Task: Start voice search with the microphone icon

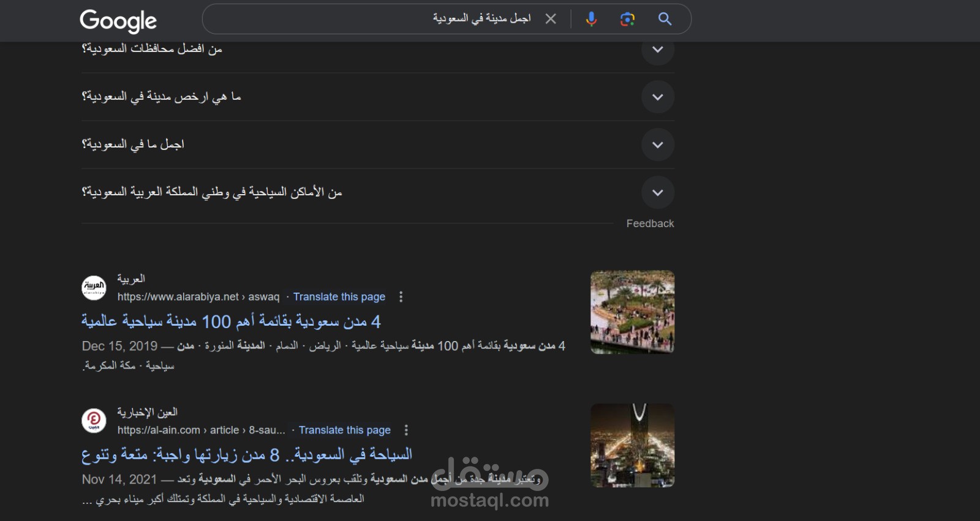Action: click(x=591, y=19)
